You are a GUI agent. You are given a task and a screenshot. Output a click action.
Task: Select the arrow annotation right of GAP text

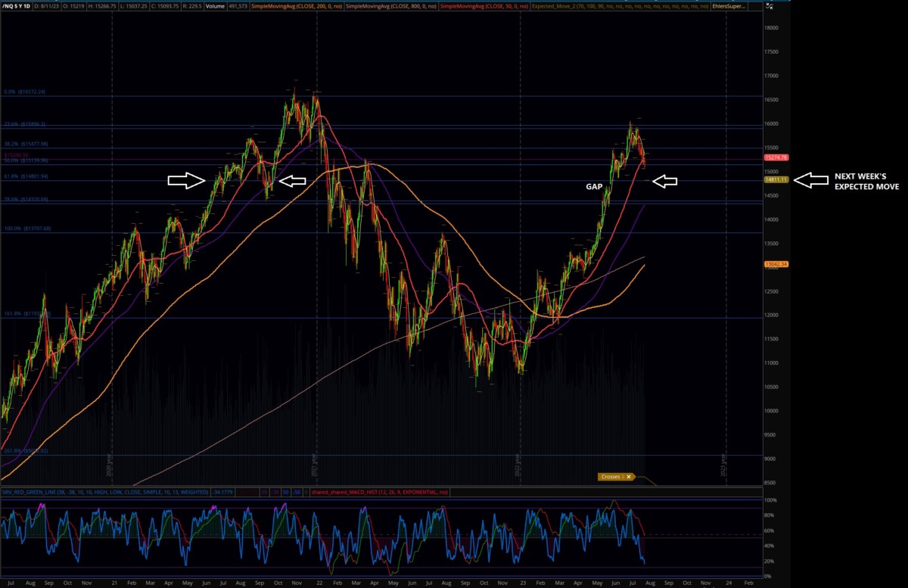(x=664, y=181)
